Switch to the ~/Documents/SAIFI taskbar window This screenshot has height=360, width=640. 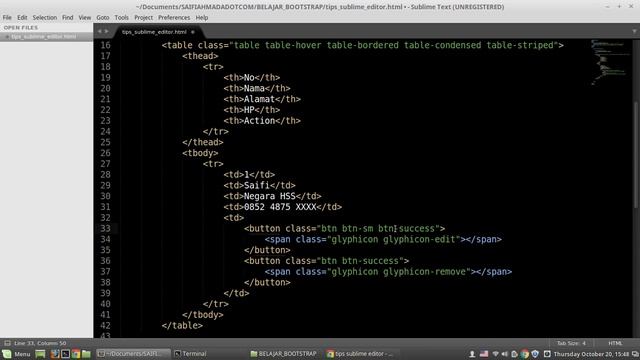[133, 354]
